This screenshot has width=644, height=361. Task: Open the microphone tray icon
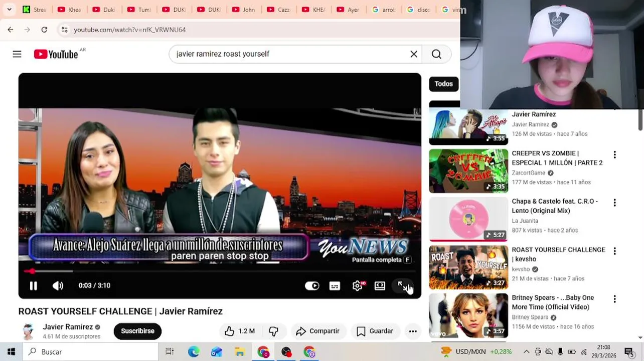tap(560, 351)
